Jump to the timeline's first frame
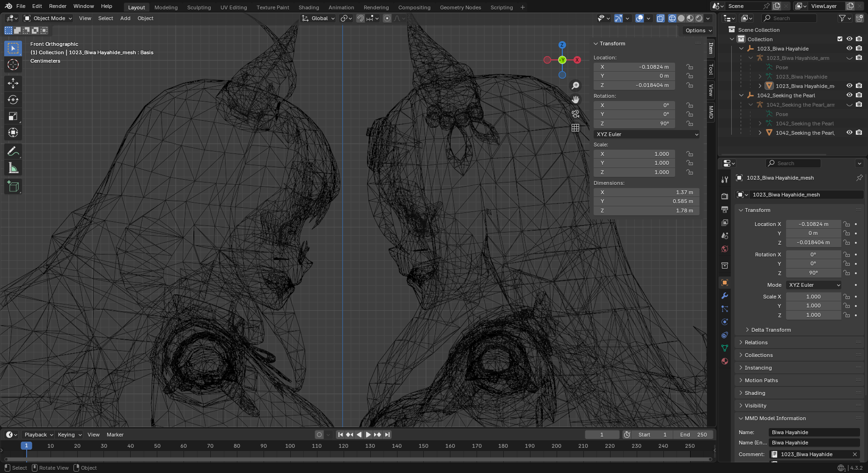The height and width of the screenshot is (473, 868). [340, 435]
